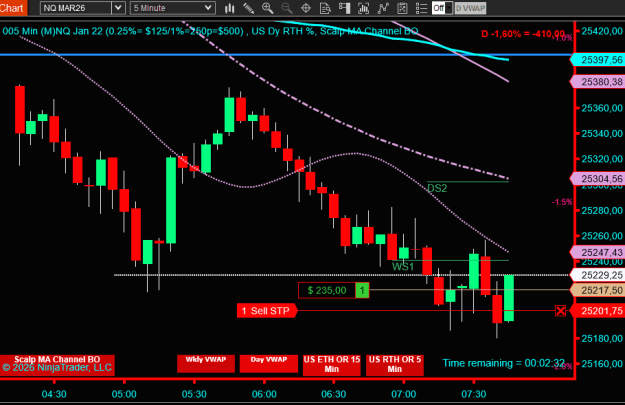
Task: Click the US ETH OR 15 Min button
Action: coord(332,365)
